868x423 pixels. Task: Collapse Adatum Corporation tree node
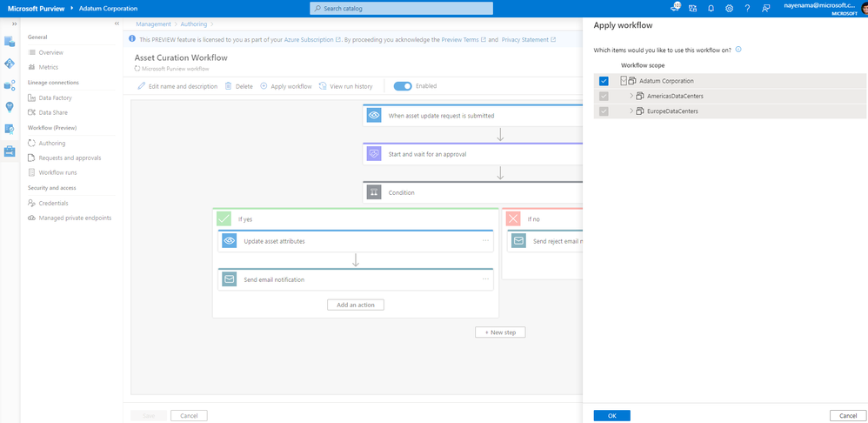click(x=624, y=81)
